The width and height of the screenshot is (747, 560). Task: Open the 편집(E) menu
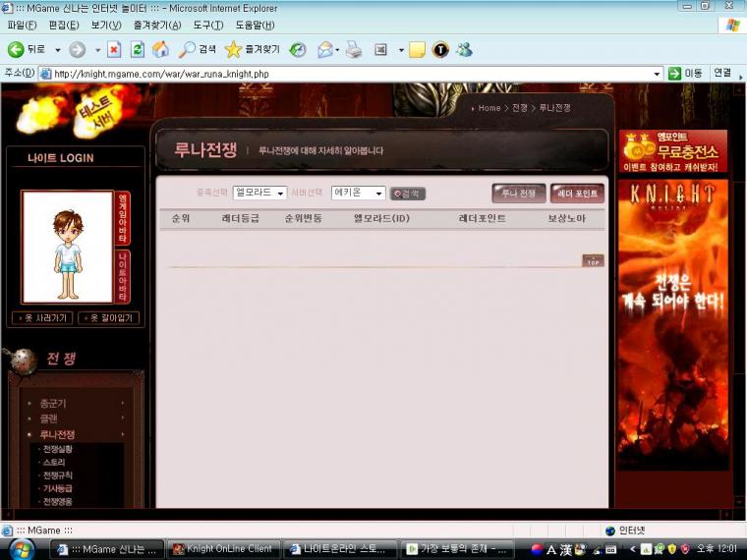pos(64,26)
